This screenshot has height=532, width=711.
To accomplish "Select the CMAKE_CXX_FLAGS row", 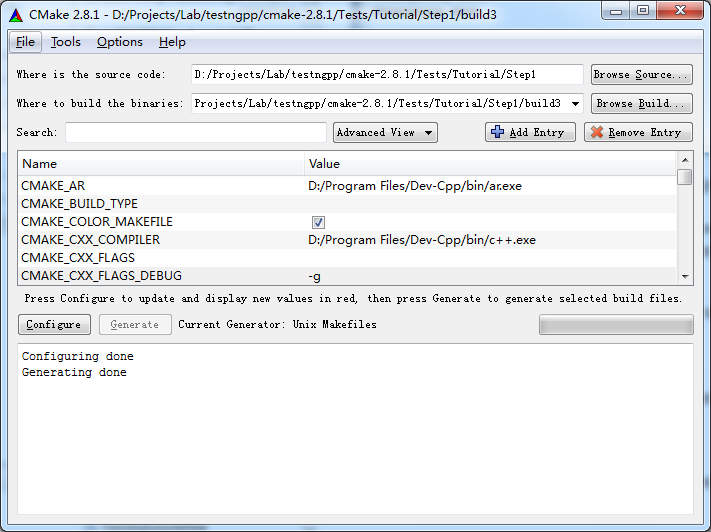I will (347, 258).
